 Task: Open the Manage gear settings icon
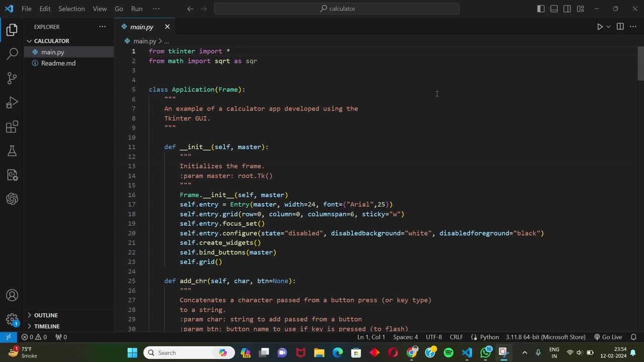pyautogui.click(x=12, y=319)
